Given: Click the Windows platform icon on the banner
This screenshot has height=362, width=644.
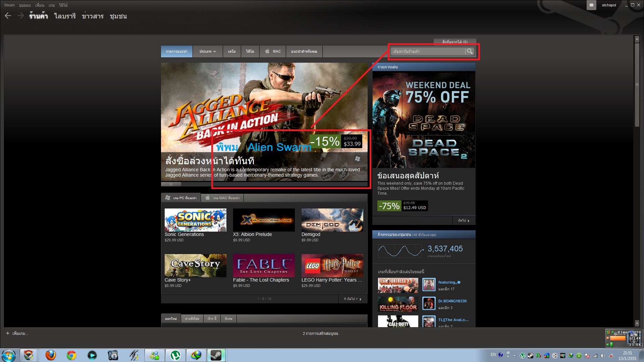Looking at the screenshot, I should pos(358,159).
